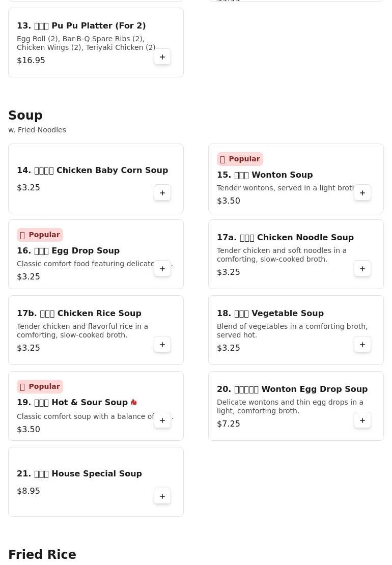This screenshot has height=565, width=392.
Task: Click plus button for Wonton Soup
Action: [x=362, y=193]
